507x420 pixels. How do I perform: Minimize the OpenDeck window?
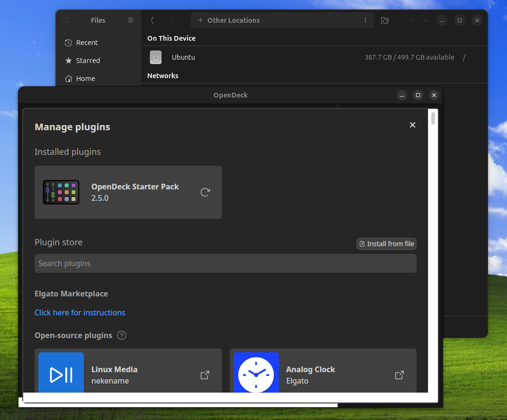(x=402, y=95)
